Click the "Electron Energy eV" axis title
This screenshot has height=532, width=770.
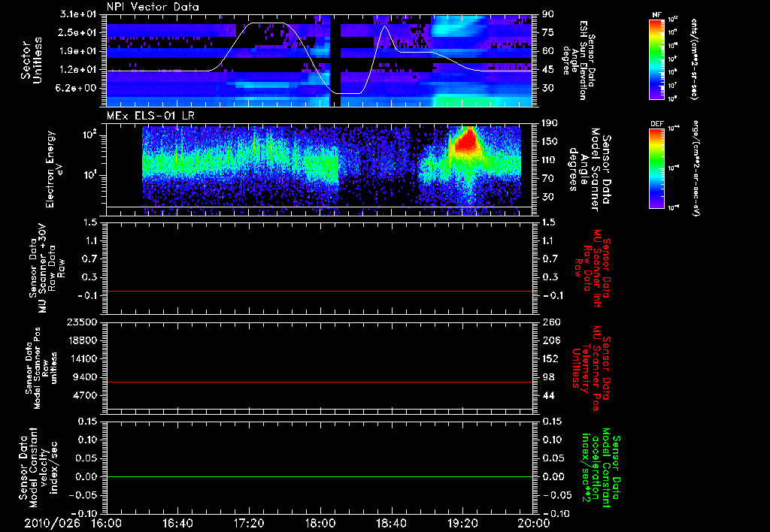pos(54,169)
